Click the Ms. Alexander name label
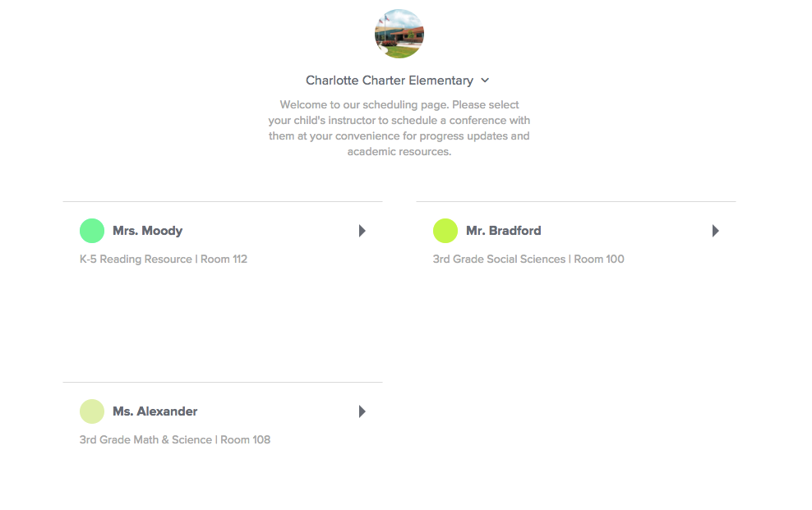The height and width of the screenshot is (510, 812). [155, 411]
